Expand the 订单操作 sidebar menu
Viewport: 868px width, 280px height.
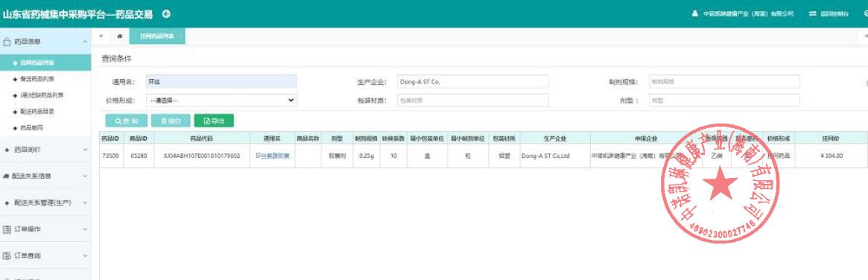pyautogui.click(x=45, y=229)
